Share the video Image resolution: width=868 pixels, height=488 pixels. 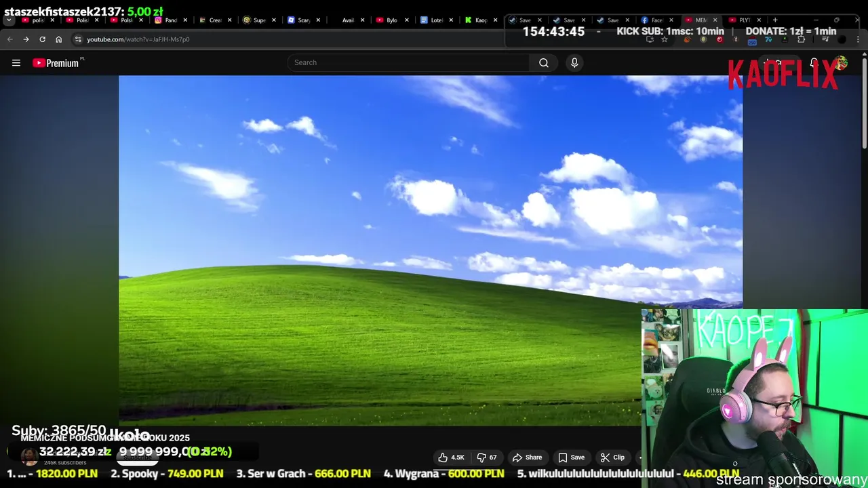pos(527,457)
